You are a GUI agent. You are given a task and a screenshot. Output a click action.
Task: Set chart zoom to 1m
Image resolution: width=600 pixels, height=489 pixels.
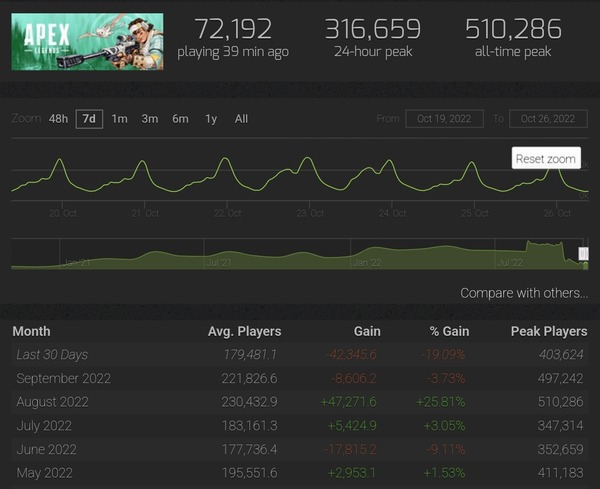click(119, 119)
